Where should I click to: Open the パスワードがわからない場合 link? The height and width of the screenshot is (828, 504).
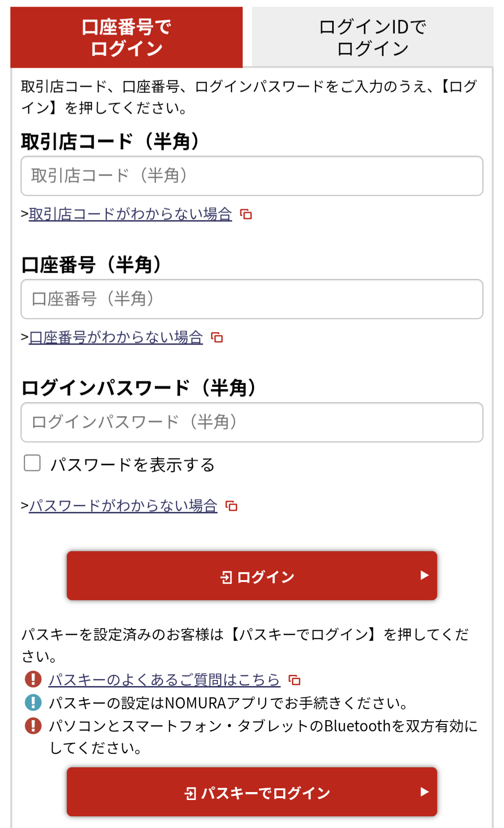123,506
